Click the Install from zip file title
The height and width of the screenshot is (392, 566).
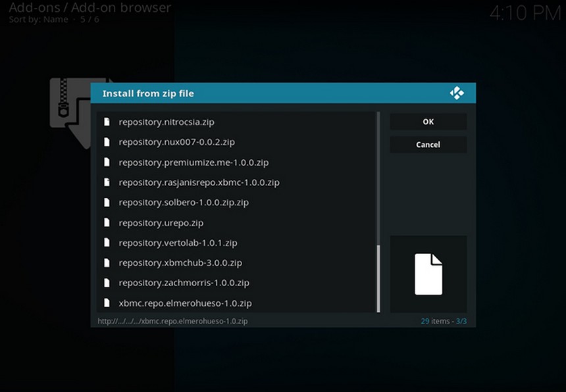(148, 93)
